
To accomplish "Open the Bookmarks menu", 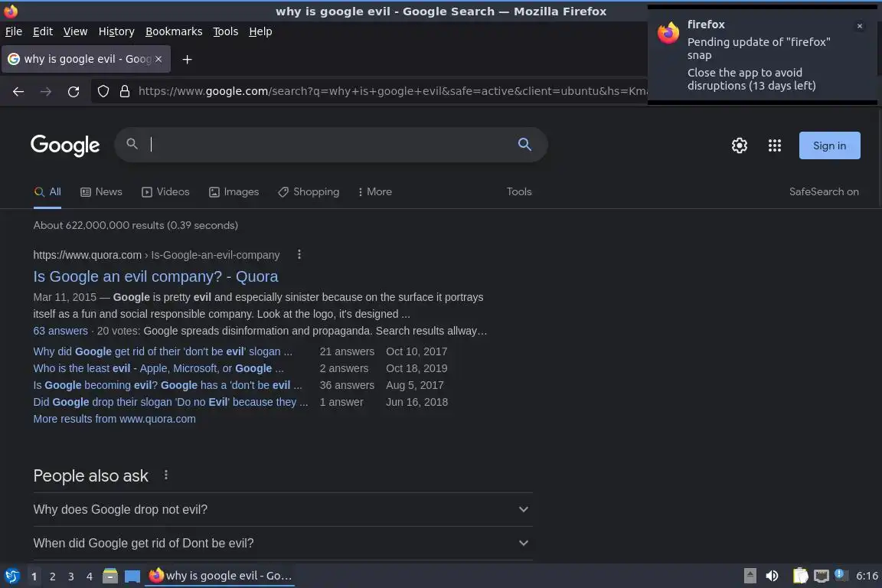I will point(174,31).
